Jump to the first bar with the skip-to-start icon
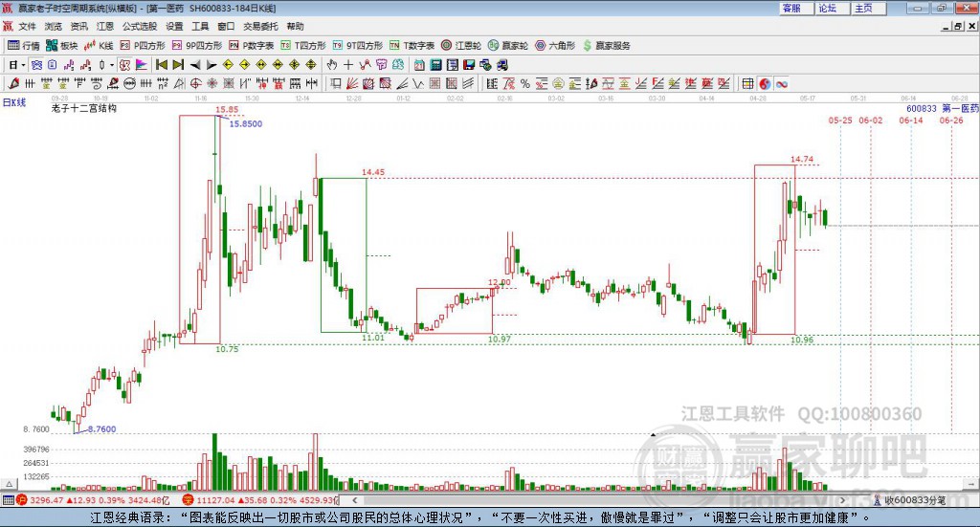The width and height of the screenshot is (980, 527). [x=161, y=65]
